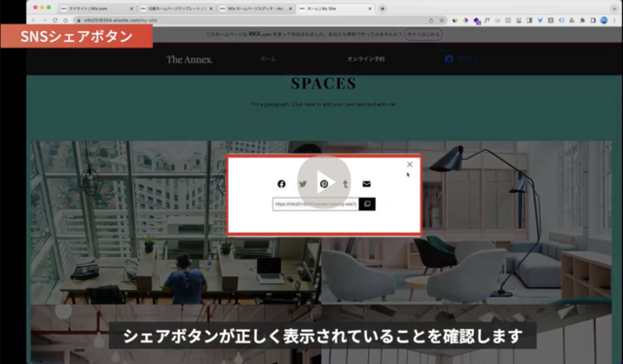
Task: Close the share popup with X
Action: pos(410,164)
